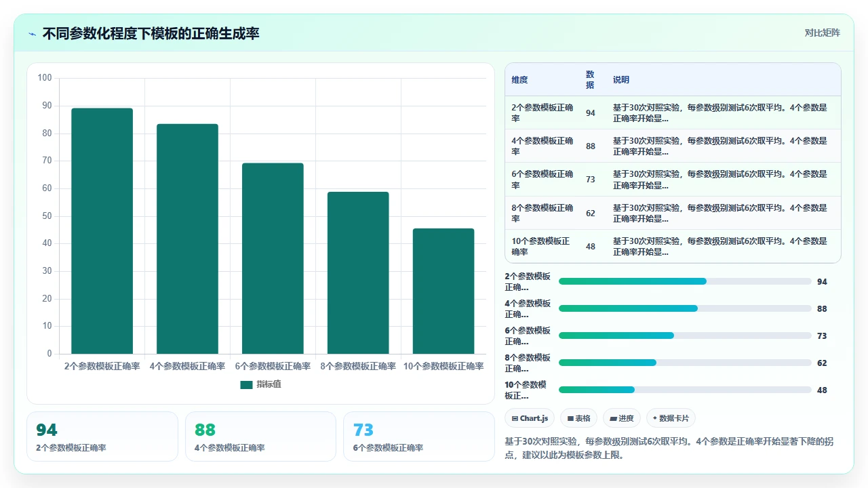Click the 4个参数模板正确率 chart bar
Screen dimensions: 868x488
pos(188,239)
